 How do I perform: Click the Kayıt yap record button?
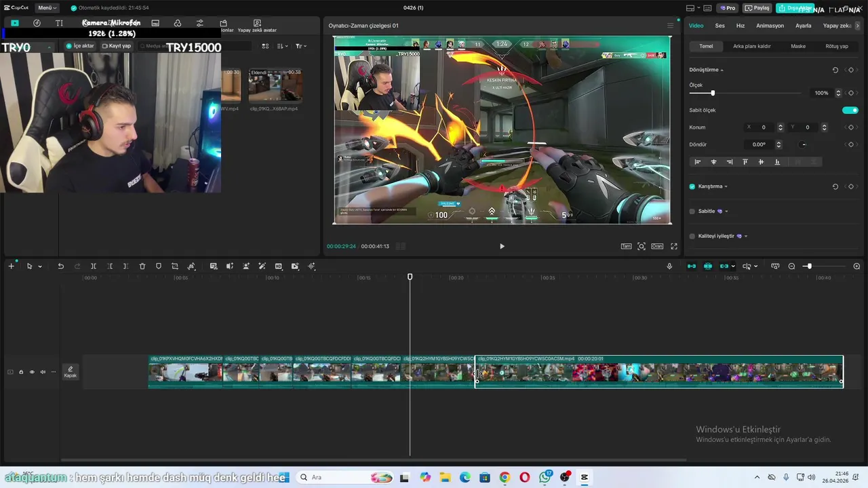[116, 46]
